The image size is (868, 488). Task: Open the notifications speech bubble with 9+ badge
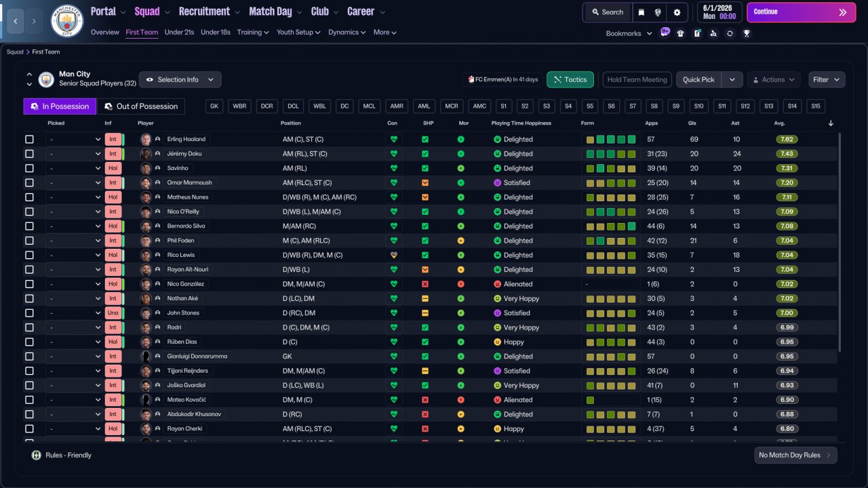coord(665,33)
